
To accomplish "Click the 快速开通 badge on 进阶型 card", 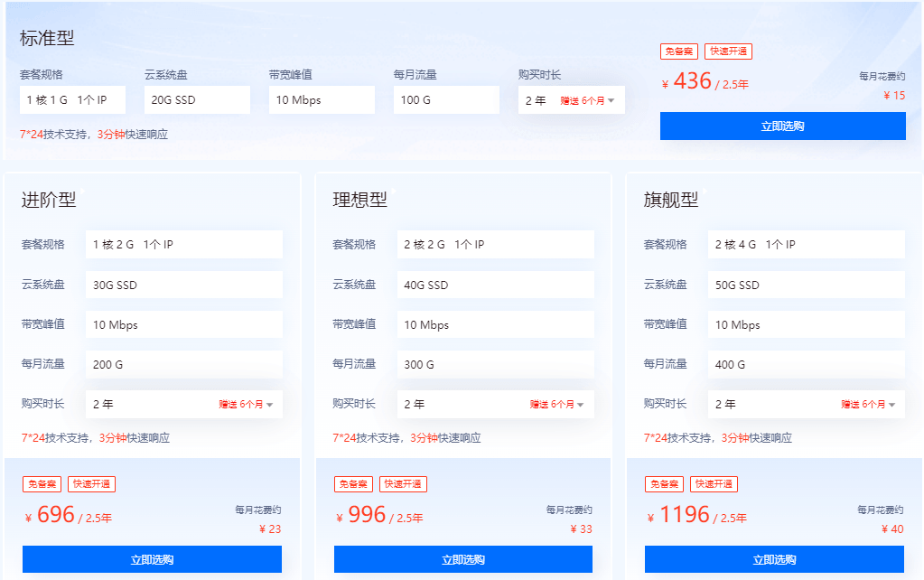I will pos(93,483).
